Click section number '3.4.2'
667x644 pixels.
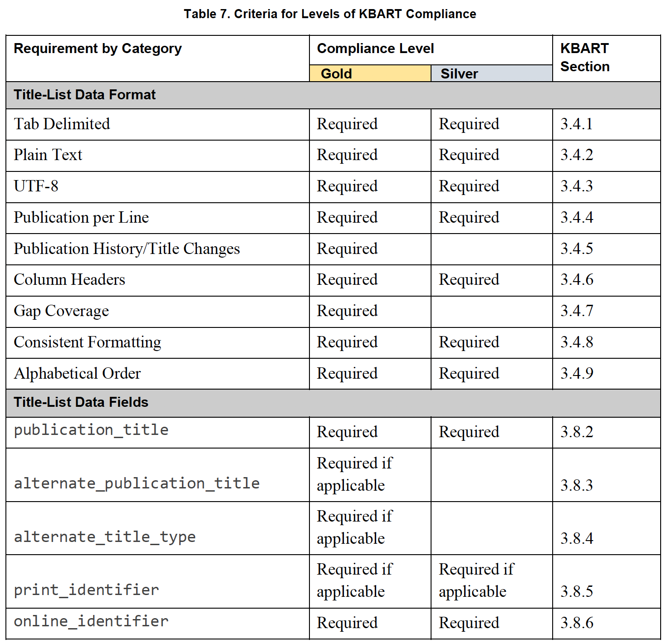coord(577,155)
